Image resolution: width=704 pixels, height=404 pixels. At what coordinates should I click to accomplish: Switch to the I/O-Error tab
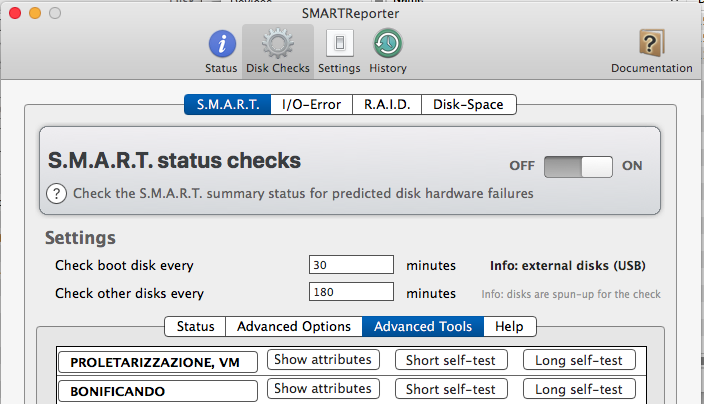pos(312,105)
